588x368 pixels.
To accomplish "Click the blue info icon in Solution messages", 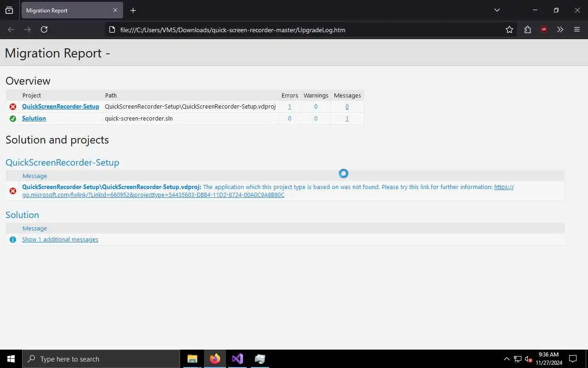I will click(13, 240).
